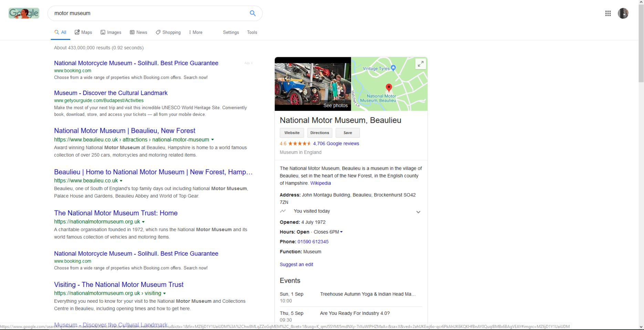Click the five-star rating graphic
This screenshot has width=644, height=330.
point(299,144)
